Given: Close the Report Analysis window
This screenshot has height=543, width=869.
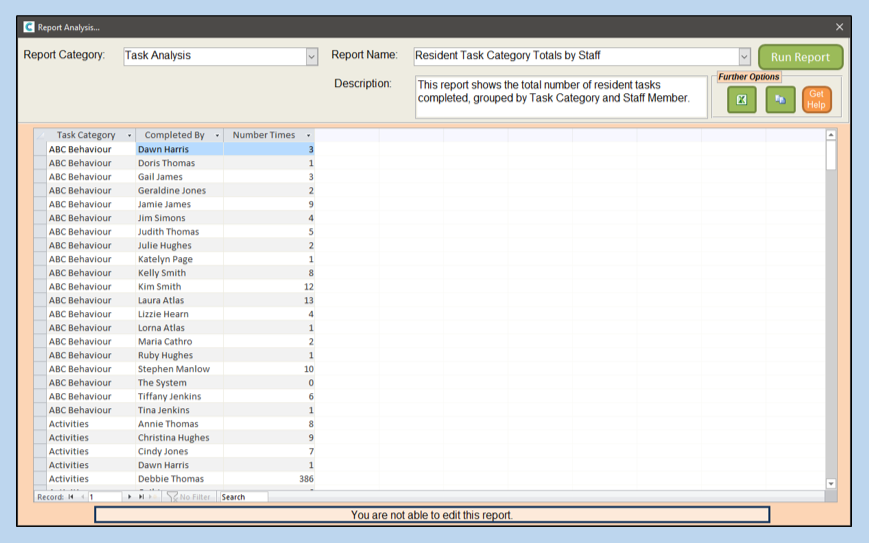Looking at the screenshot, I should (x=839, y=27).
